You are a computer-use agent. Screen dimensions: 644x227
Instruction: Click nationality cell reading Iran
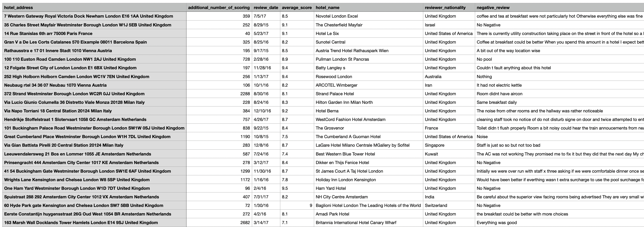point(449,85)
